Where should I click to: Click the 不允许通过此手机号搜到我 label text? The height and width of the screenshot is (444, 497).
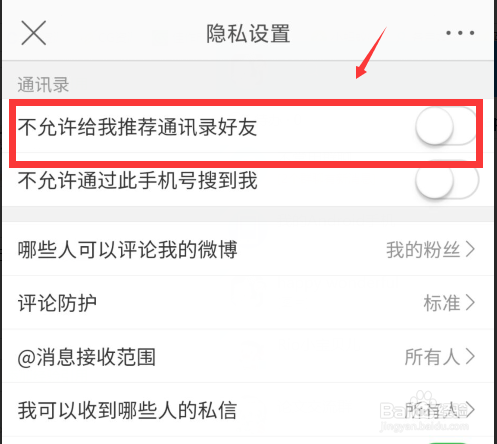tap(137, 180)
